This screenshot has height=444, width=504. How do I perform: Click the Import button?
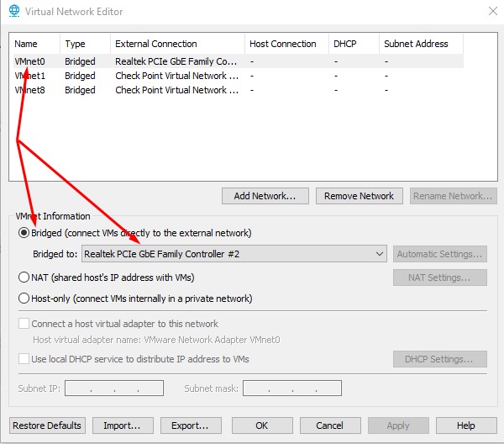pos(123,425)
